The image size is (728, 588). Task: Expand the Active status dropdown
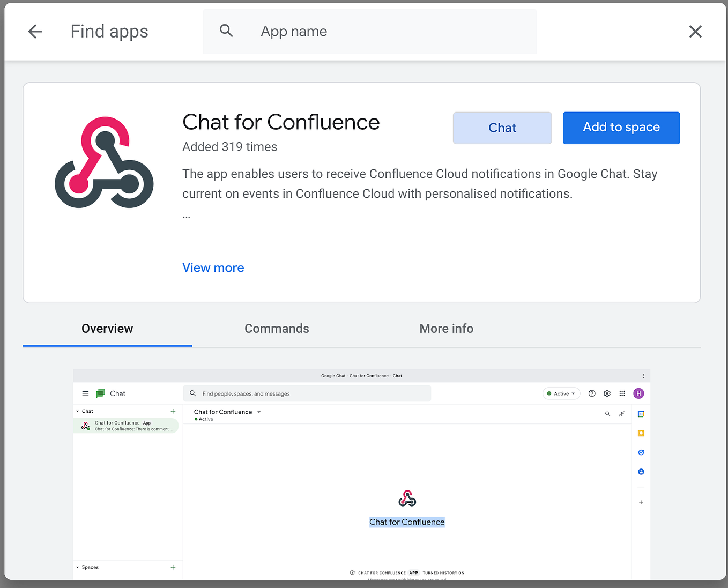(561, 393)
